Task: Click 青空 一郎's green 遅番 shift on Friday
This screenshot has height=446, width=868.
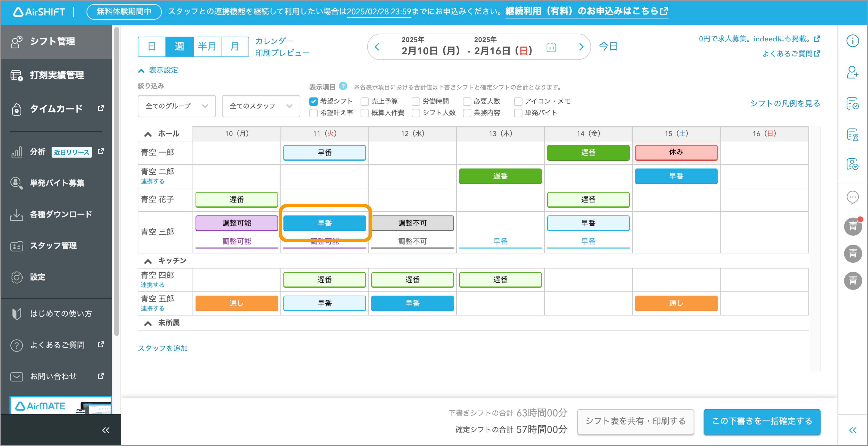Action: coord(588,153)
